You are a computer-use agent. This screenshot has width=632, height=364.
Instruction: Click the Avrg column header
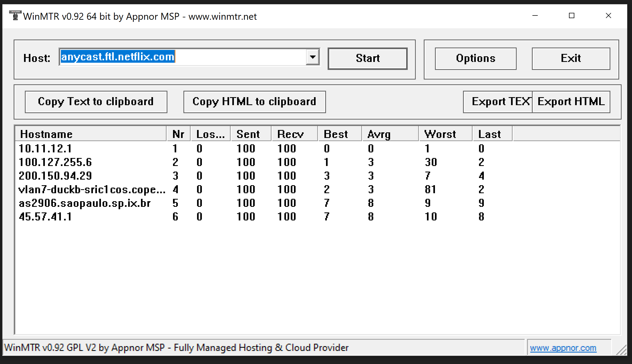pyautogui.click(x=390, y=134)
